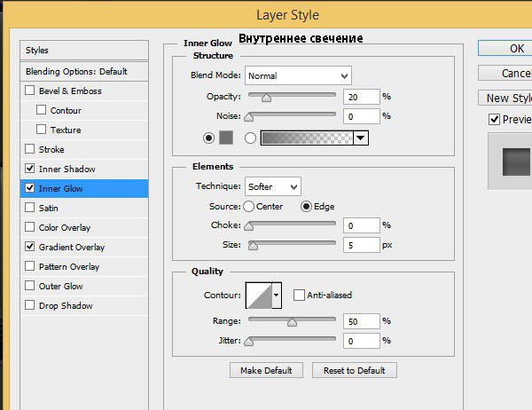
Task: Open the Contour picker dropdown arrow
Action: tap(277, 295)
